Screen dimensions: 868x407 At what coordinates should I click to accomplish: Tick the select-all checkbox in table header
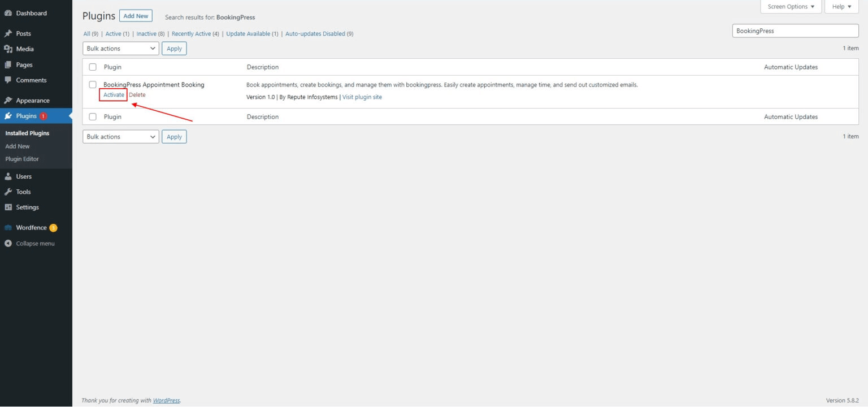pos(93,67)
